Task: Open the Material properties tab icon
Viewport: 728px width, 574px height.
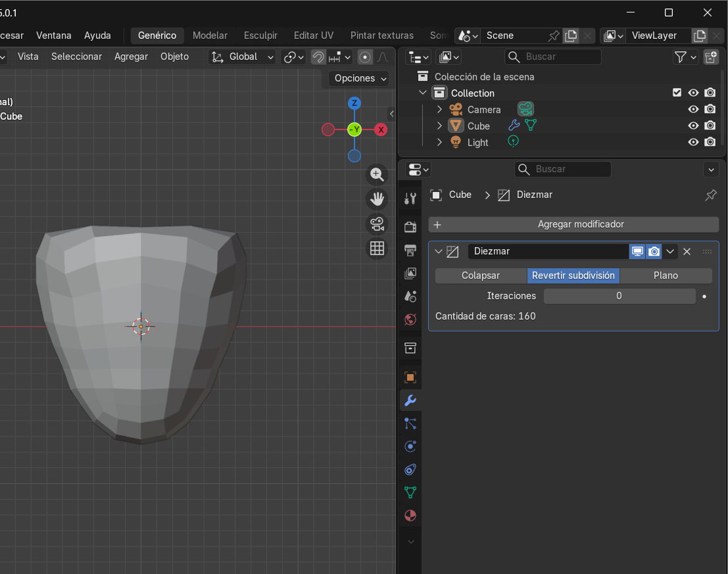Action: tap(410, 515)
